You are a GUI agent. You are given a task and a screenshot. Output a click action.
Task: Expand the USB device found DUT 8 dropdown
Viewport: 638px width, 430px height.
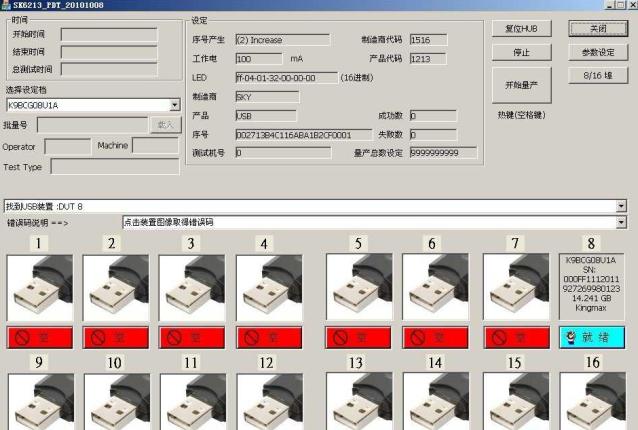tap(621, 206)
